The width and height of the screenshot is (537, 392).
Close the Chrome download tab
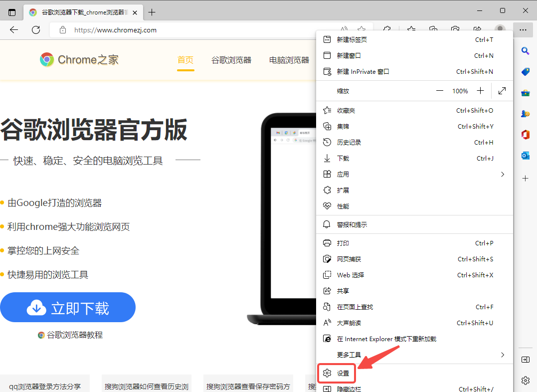pyautogui.click(x=135, y=12)
